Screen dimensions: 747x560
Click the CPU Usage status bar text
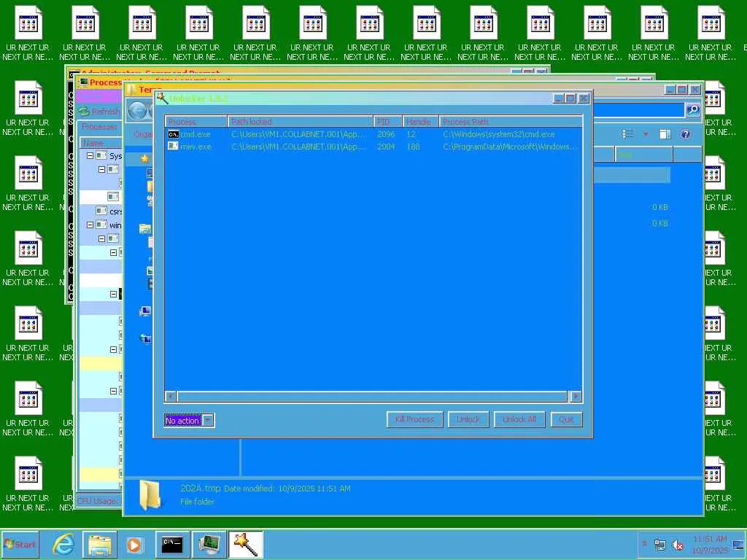tap(97, 501)
